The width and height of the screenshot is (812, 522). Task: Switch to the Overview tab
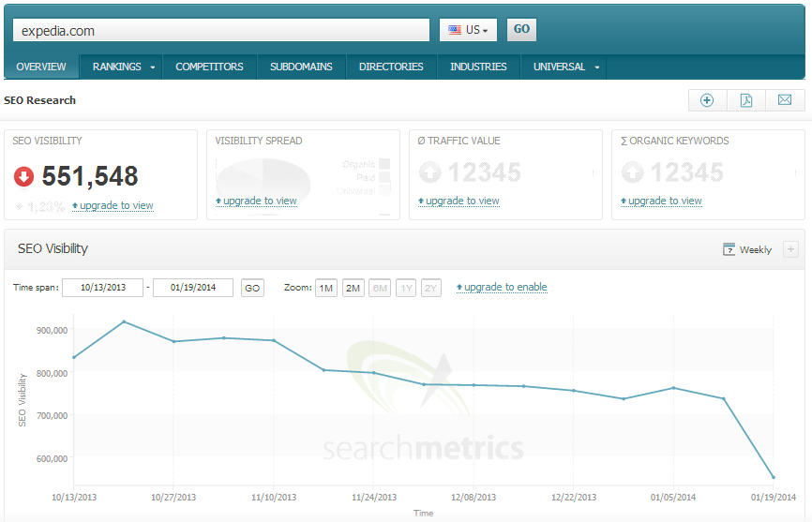(x=41, y=67)
